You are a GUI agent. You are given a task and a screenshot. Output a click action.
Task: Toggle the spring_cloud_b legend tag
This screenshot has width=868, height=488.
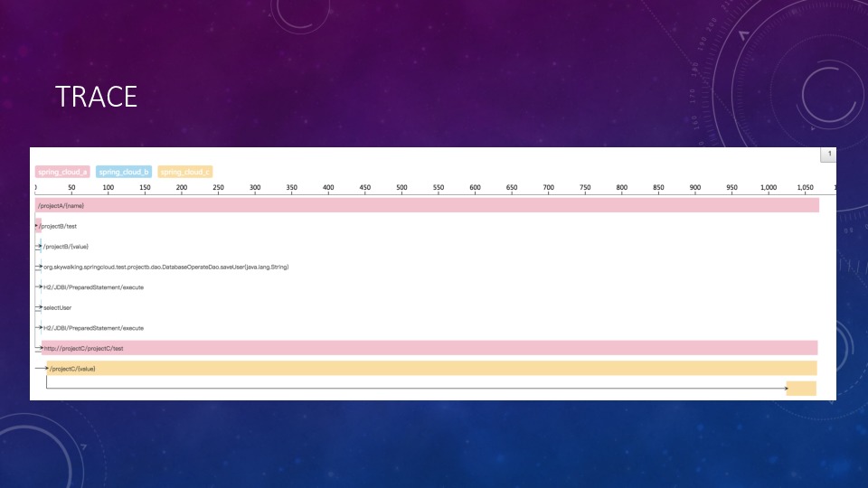click(124, 172)
